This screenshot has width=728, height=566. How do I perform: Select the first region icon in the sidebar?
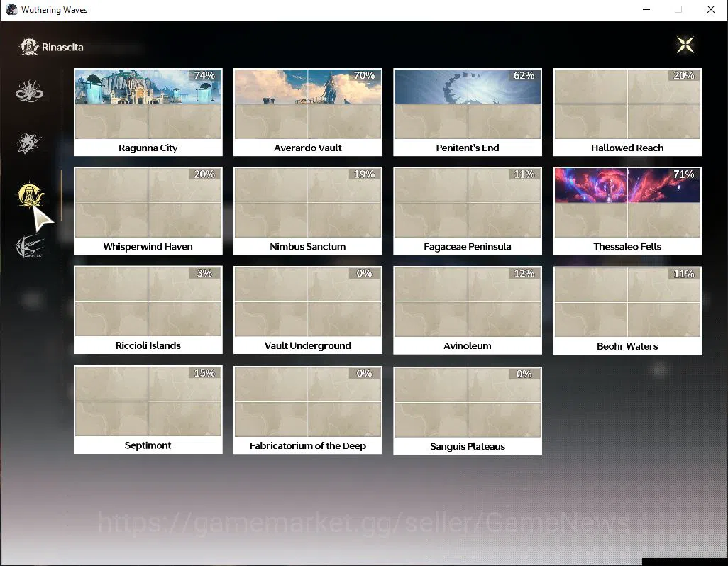(x=29, y=91)
